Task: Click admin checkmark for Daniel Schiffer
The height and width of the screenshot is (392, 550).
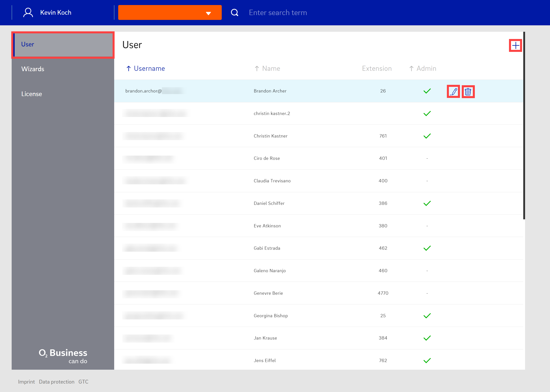Action: tap(427, 203)
